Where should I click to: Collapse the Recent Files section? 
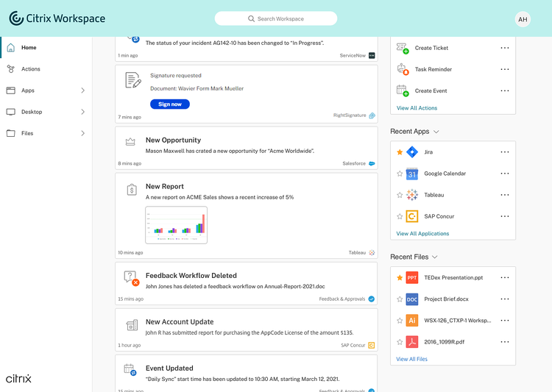[435, 257]
